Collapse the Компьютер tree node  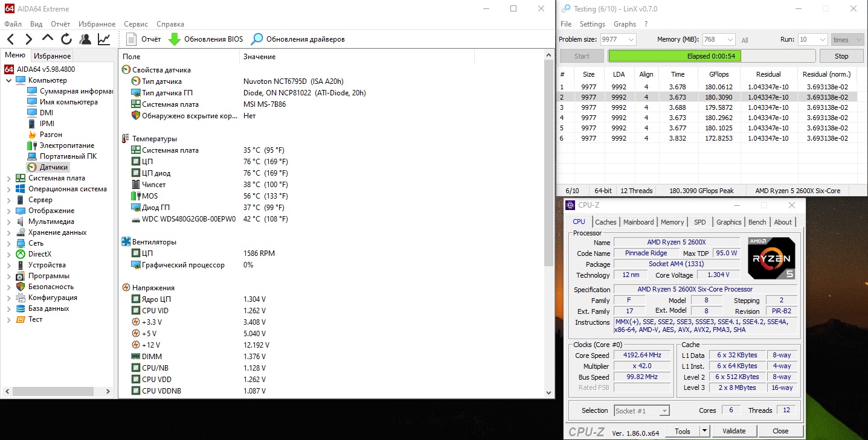point(8,80)
